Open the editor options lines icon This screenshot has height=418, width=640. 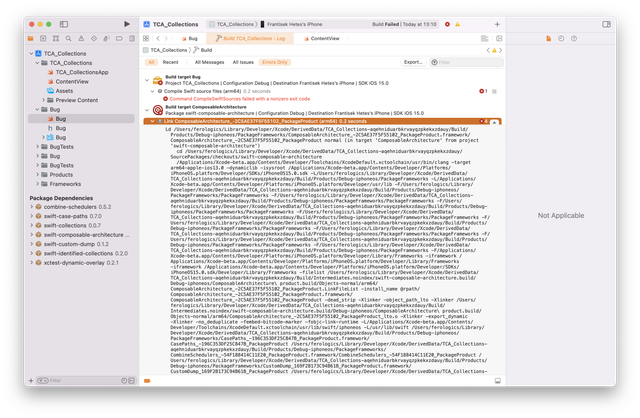tap(484, 38)
